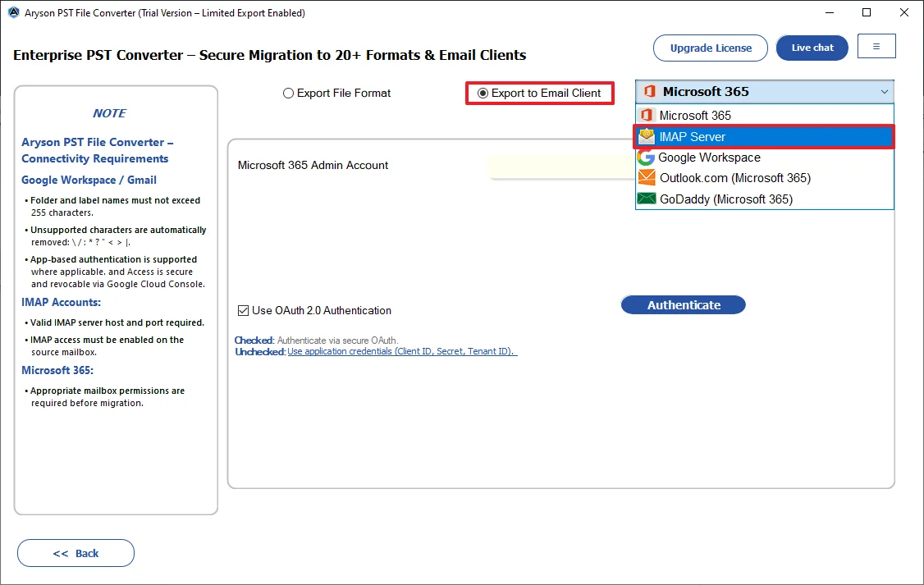Choose GoDaddy (Microsoft 365) from the list

point(764,199)
